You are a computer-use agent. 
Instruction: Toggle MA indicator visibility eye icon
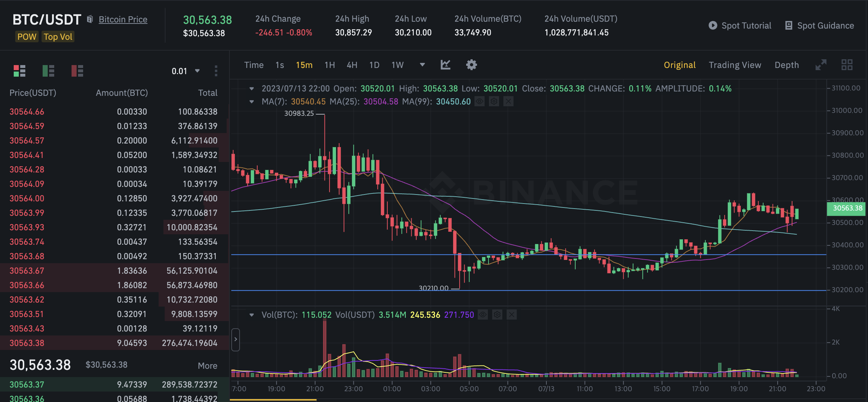480,102
